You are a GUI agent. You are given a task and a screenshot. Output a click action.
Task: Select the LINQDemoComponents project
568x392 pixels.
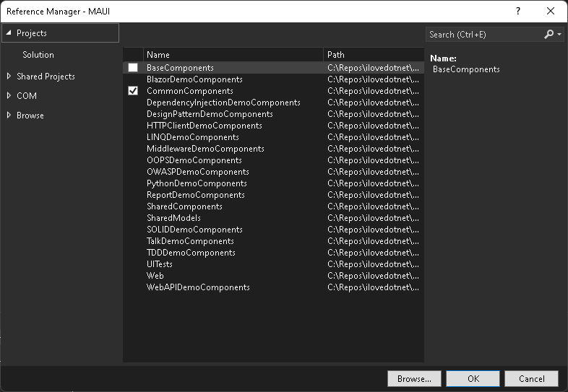(x=192, y=137)
